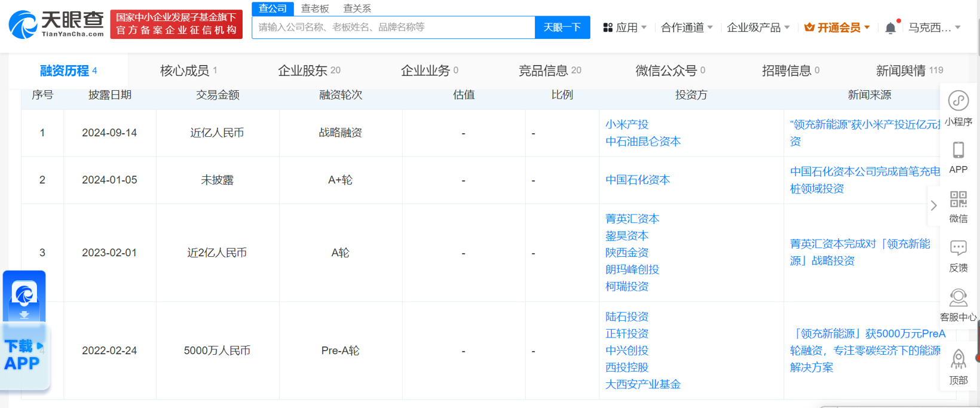Open the 菁英汇资本 investor link
This screenshot has height=408, width=980.
[x=632, y=219]
